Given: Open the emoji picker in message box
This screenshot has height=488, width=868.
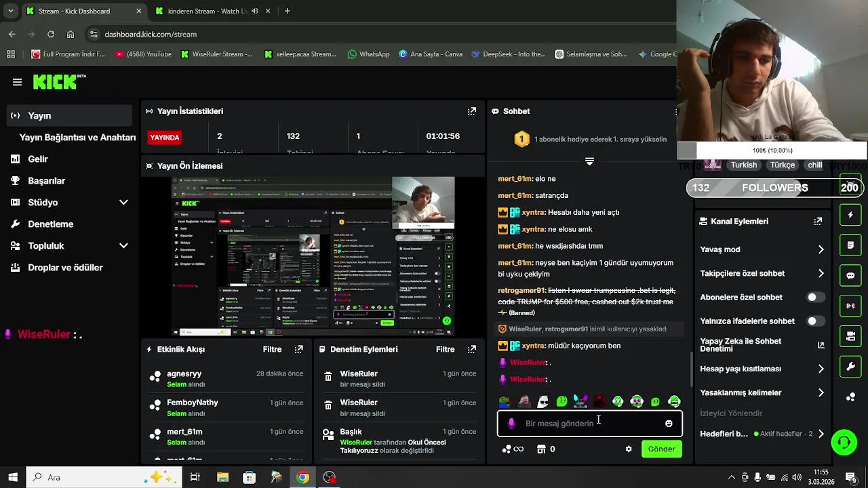Looking at the screenshot, I should (x=669, y=423).
